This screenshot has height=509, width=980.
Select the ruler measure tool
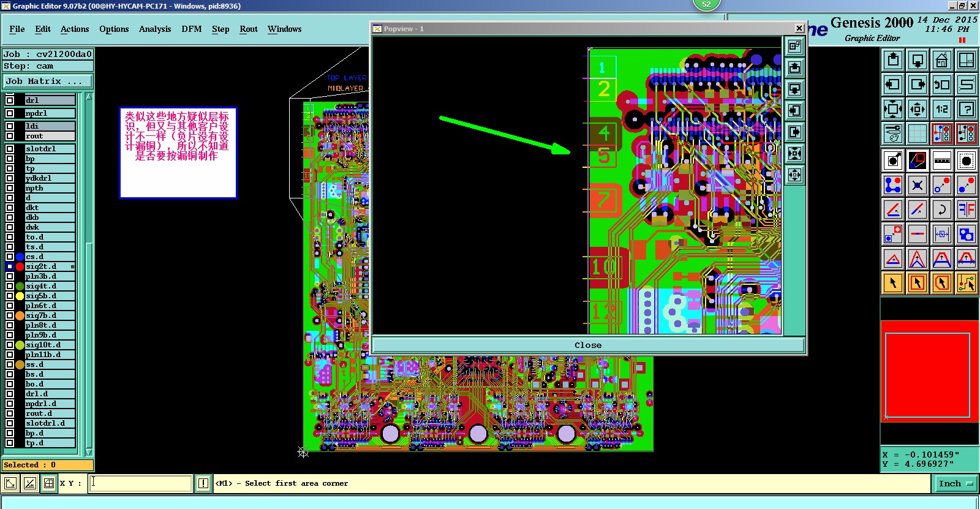[x=942, y=160]
